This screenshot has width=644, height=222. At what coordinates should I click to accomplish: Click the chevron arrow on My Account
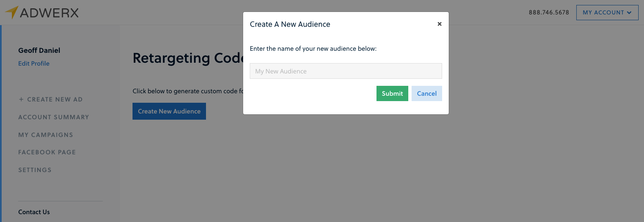coord(629,13)
